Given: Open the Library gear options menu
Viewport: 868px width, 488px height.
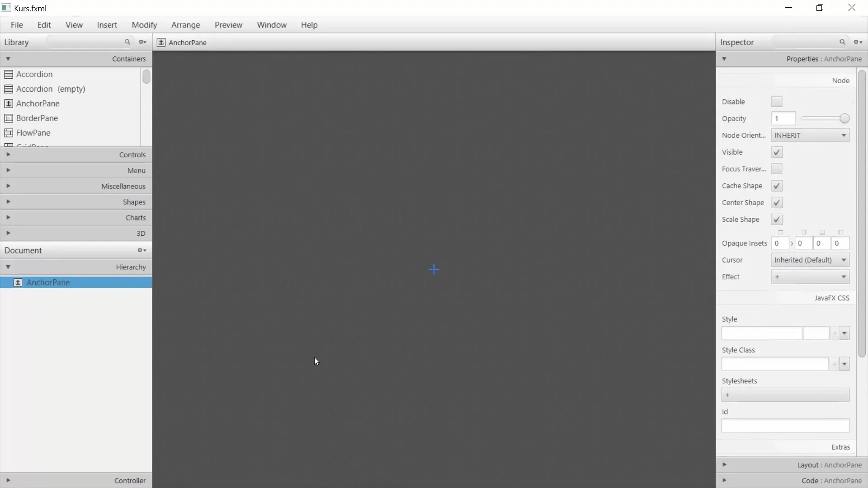Looking at the screenshot, I should pos(143,42).
